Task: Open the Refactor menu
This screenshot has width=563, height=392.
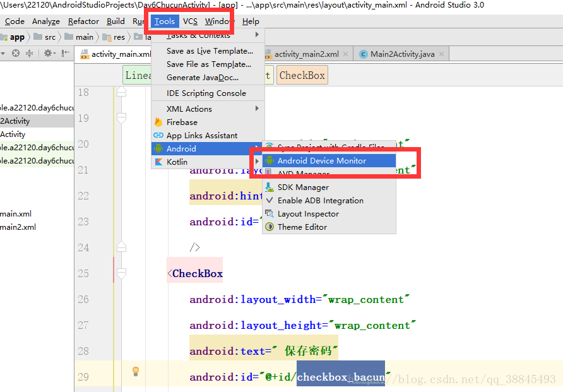Action: coord(83,21)
